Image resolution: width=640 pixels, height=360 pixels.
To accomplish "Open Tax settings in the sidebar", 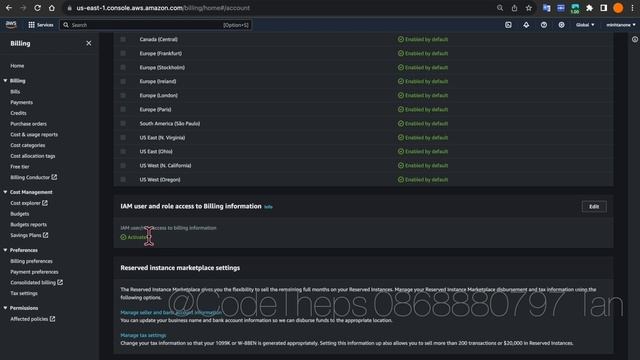I will (24, 293).
